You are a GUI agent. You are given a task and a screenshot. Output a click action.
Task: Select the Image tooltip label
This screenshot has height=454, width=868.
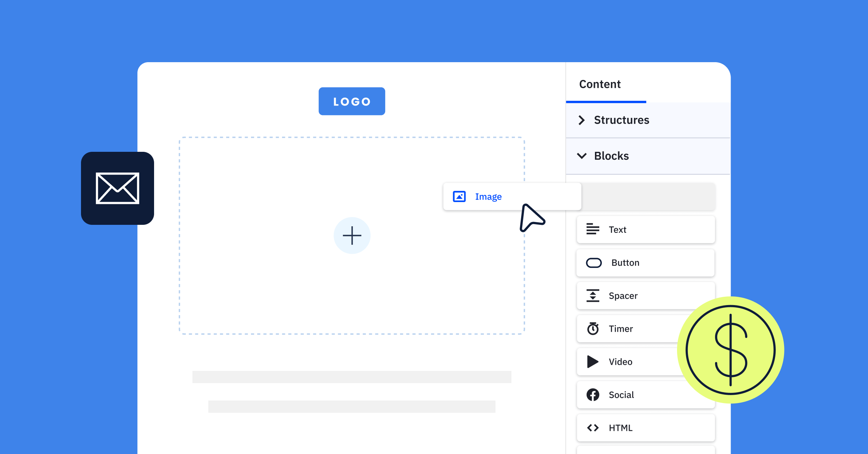(x=488, y=196)
